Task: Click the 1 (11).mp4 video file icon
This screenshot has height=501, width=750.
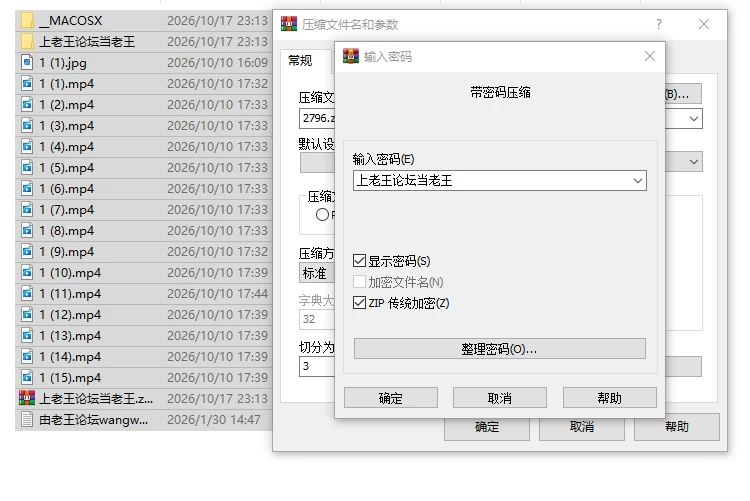Action: 27,294
